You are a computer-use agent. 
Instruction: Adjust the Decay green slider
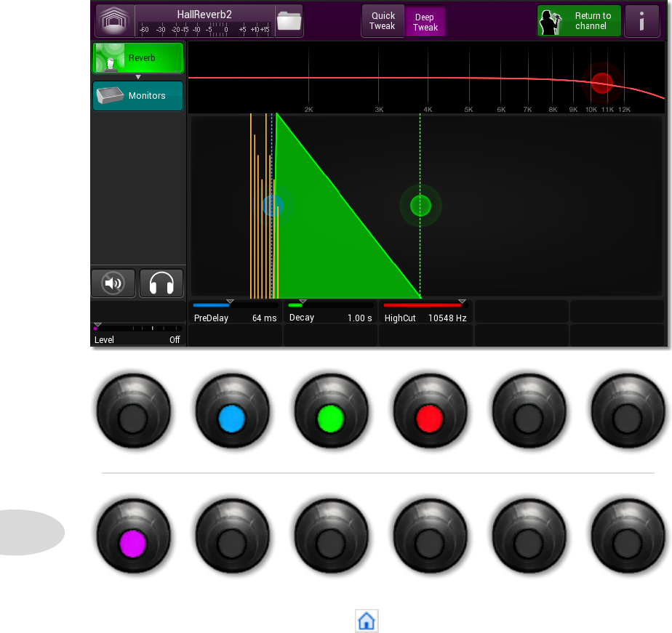coord(330,305)
